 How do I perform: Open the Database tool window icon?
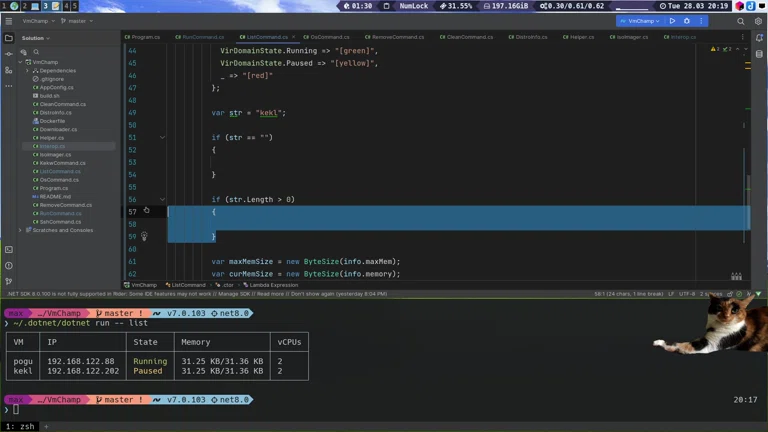click(x=759, y=54)
